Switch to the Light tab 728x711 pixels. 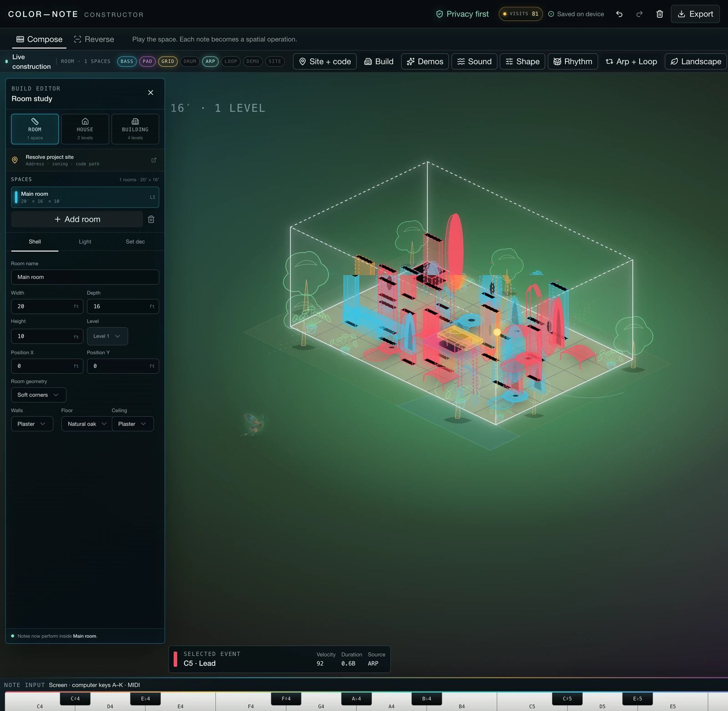(x=85, y=242)
